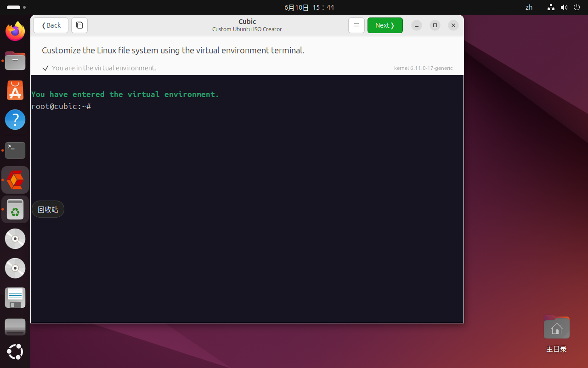Click the "kernel 6.11.0-17-generic" label
Viewport: 588px width, 368px height.
[423, 68]
